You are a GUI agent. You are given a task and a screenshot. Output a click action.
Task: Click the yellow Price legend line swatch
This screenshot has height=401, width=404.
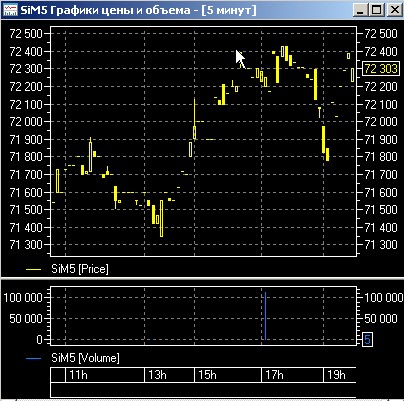click(x=33, y=269)
